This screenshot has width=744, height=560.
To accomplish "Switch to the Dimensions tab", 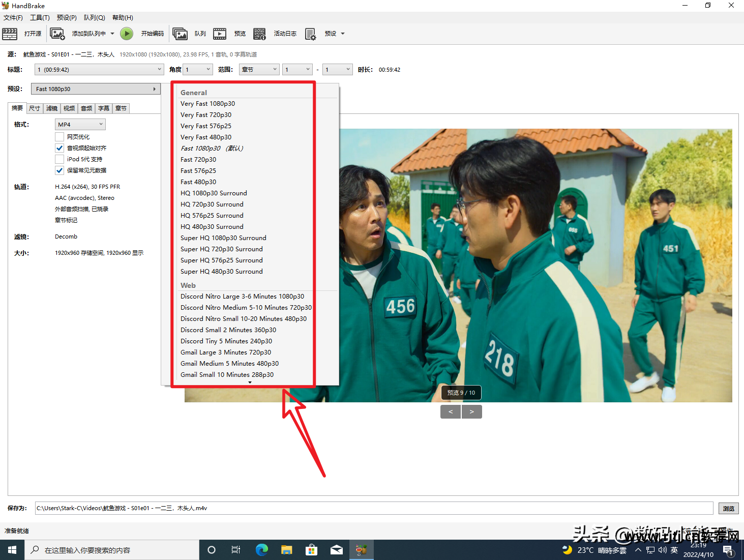I will [35, 108].
